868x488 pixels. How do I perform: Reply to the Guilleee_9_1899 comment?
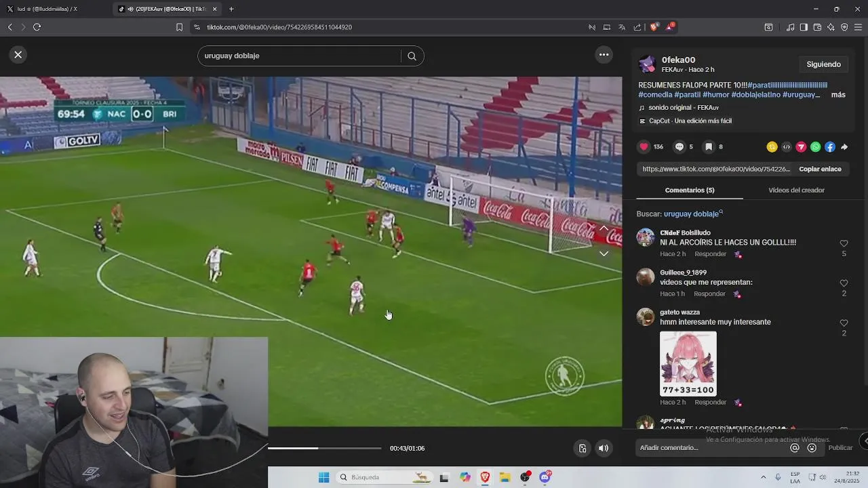[709, 294]
